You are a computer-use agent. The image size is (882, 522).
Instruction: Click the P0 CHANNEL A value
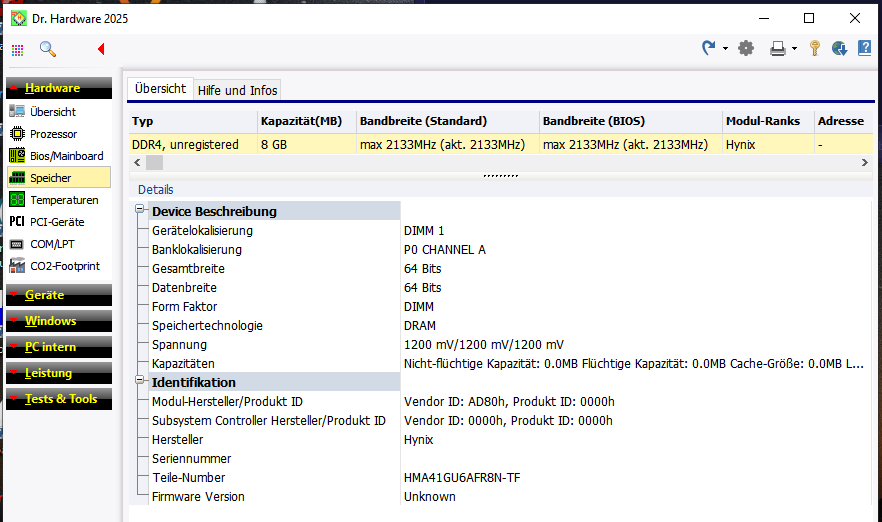(x=444, y=250)
